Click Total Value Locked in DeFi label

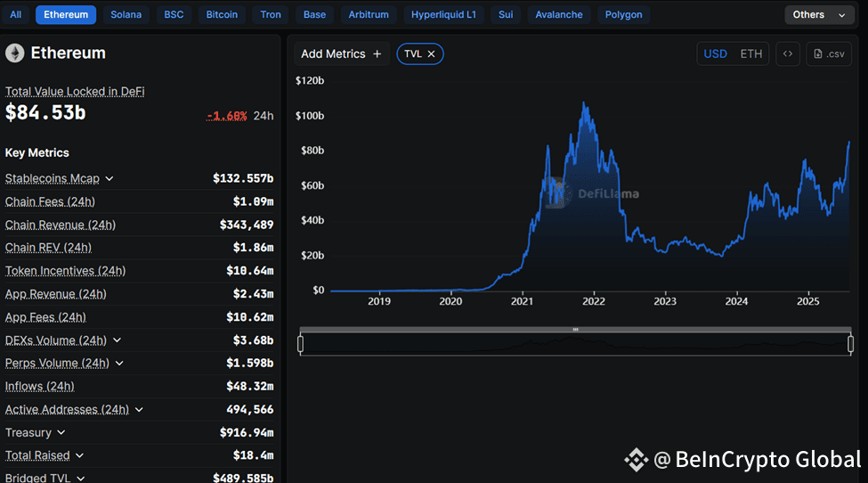pyautogui.click(x=75, y=92)
